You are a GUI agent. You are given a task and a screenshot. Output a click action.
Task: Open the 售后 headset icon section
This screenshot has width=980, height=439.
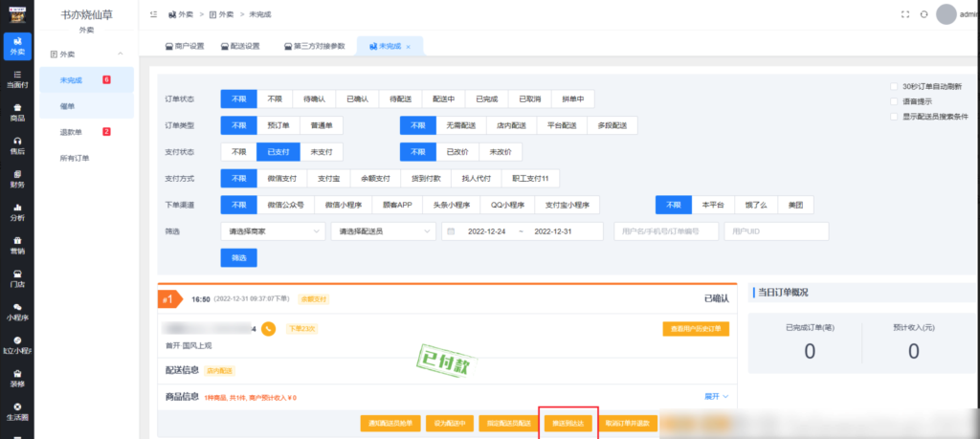(x=16, y=145)
